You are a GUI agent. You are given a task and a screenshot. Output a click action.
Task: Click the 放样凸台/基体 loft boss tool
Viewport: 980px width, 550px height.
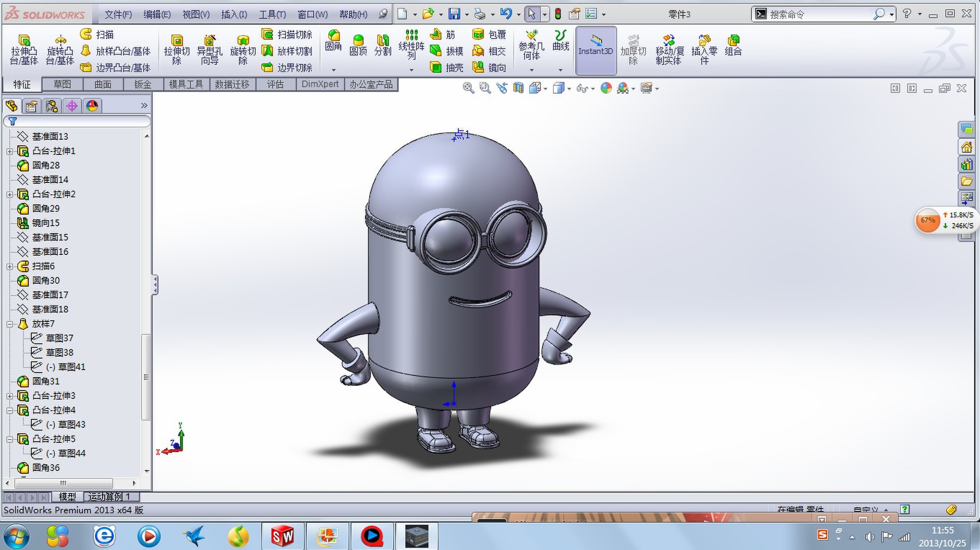point(115,51)
